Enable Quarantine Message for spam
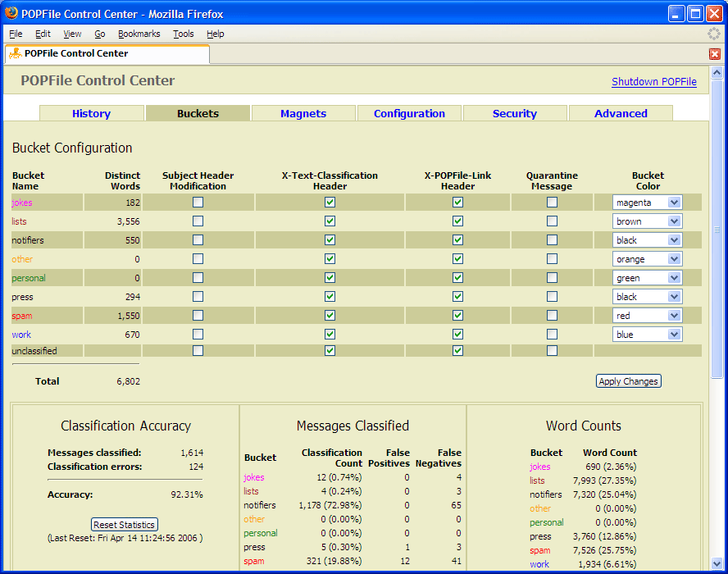 (552, 316)
